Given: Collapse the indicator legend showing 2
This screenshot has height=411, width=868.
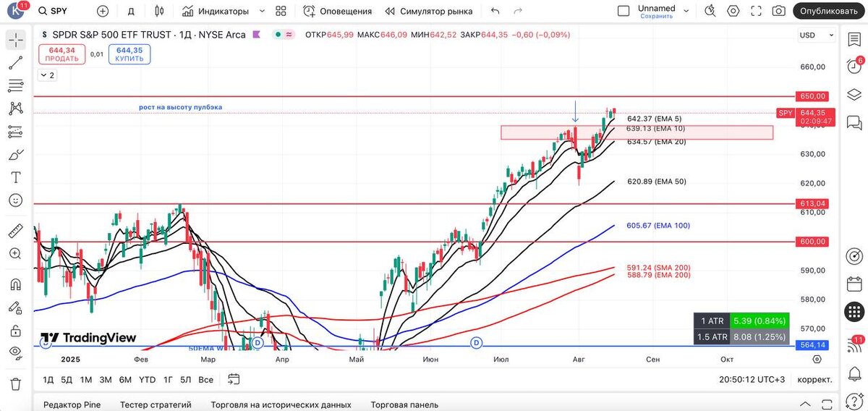Looking at the screenshot, I should pyautogui.click(x=47, y=75).
